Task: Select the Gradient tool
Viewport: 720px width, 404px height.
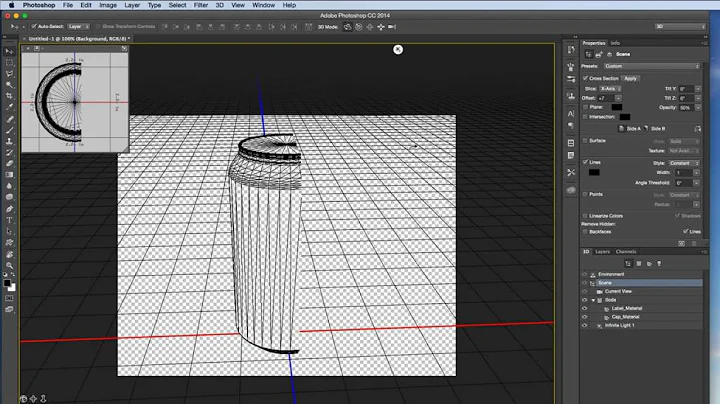Action: click(9, 174)
